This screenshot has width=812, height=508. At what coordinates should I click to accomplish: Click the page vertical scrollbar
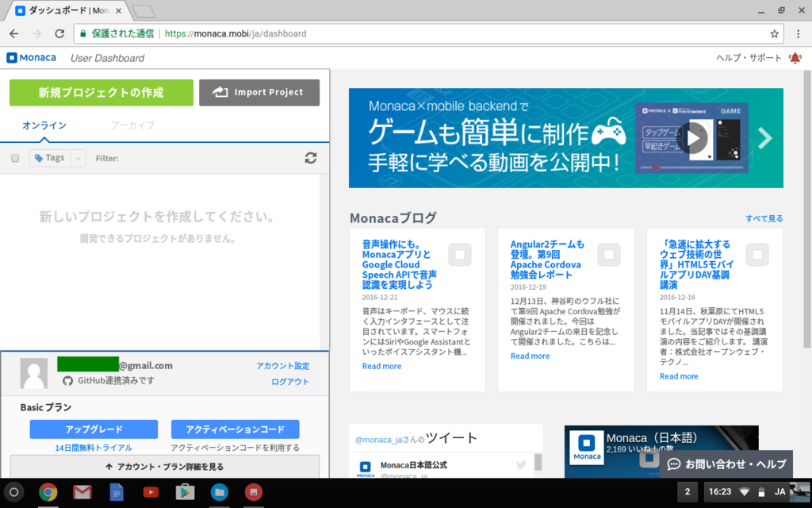pos(806,209)
